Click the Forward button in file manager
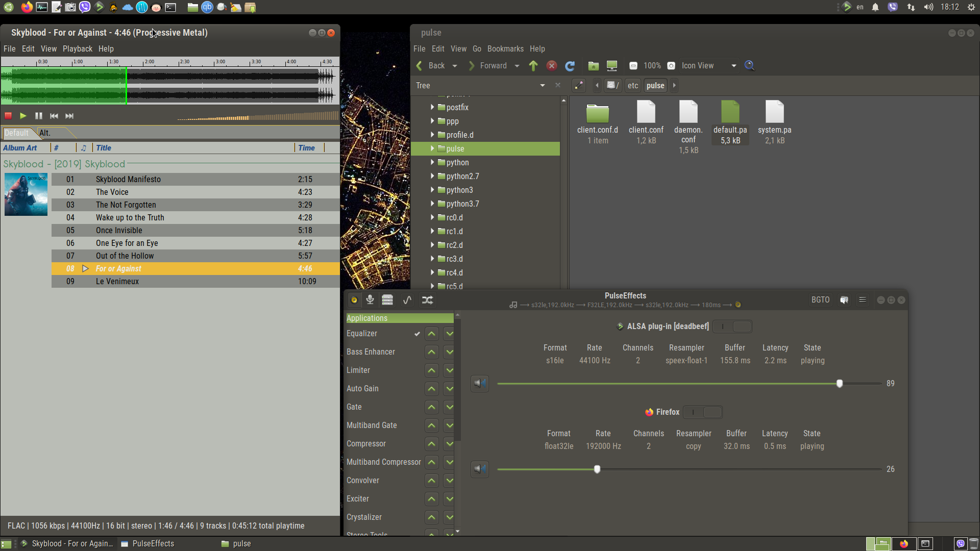Screen dimensions: 980x551 [487, 66]
